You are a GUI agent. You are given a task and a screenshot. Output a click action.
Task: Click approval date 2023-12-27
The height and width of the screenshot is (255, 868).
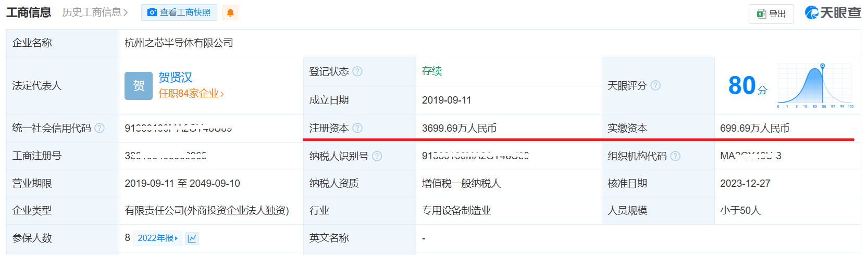point(745,183)
